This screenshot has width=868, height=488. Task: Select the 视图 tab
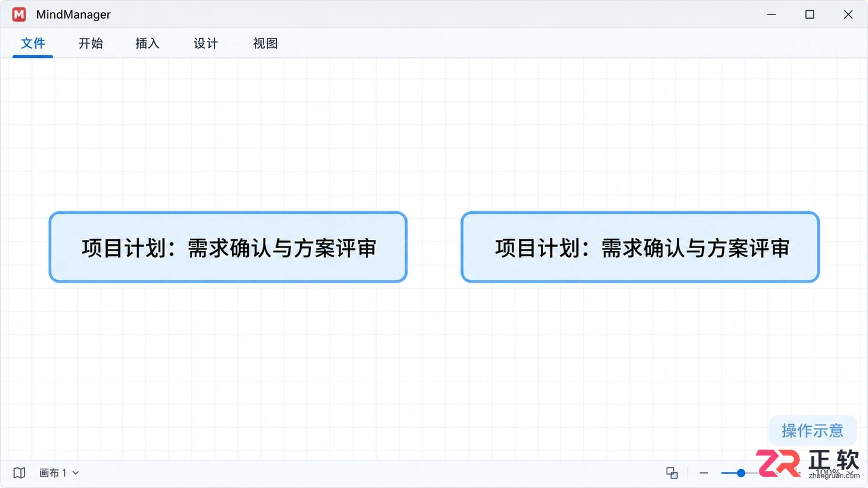coord(265,43)
